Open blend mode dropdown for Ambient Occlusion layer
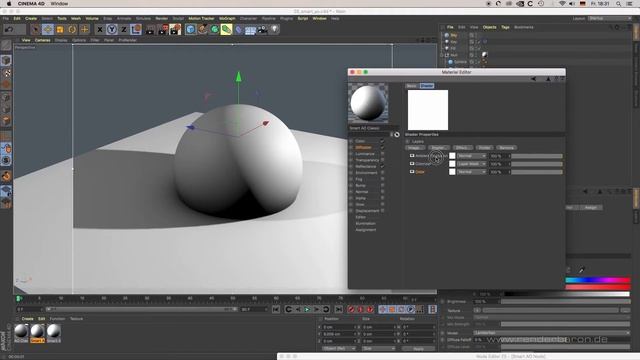Image resolution: width=640 pixels, height=360 pixels. click(x=471, y=156)
